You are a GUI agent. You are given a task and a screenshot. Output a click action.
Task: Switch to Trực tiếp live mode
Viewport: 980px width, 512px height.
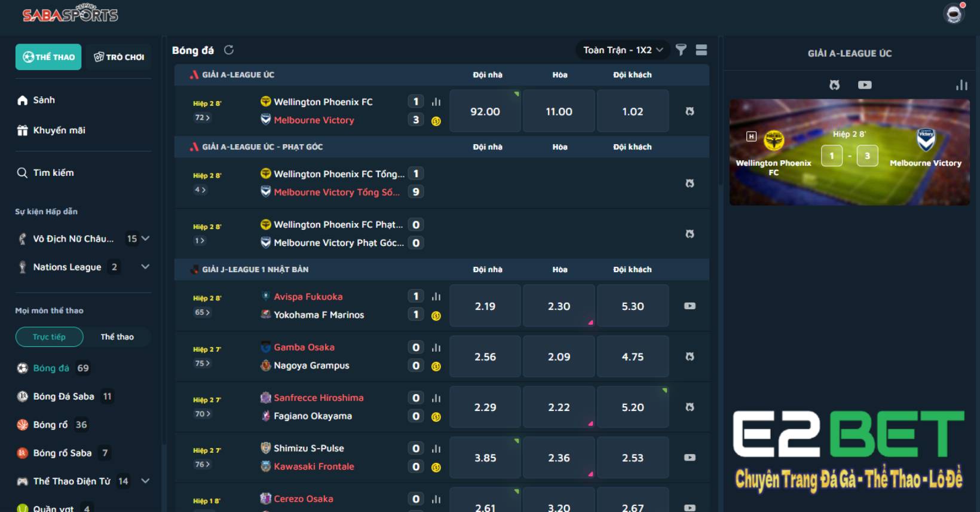tap(49, 337)
